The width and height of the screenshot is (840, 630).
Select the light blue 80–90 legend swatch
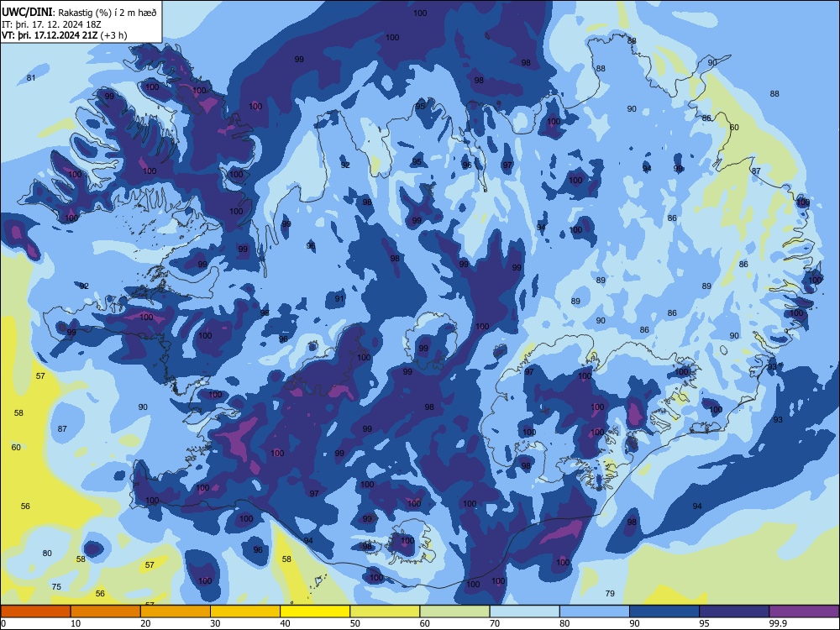pyautogui.click(x=595, y=612)
